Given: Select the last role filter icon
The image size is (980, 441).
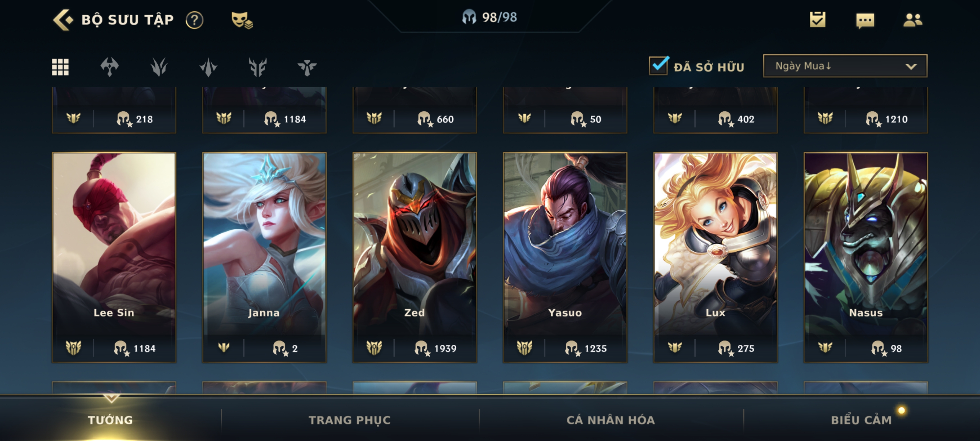Looking at the screenshot, I should click(307, 67).
